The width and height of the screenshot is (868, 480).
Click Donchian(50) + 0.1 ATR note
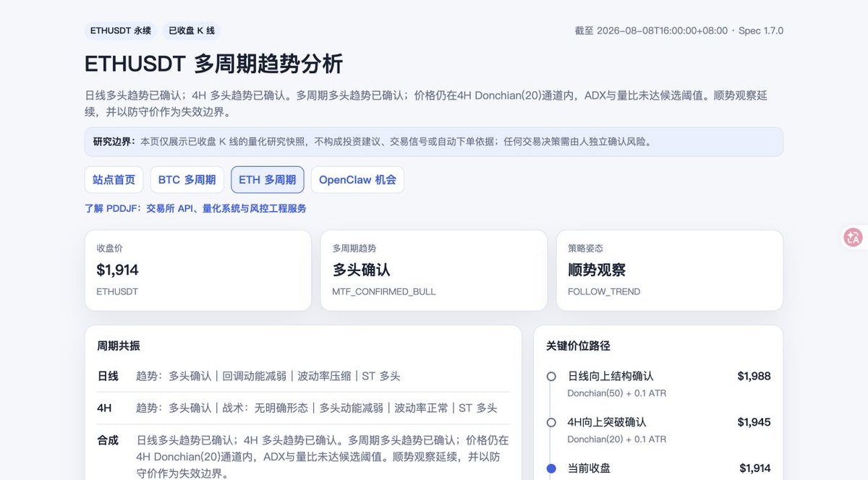click(616, 393)
